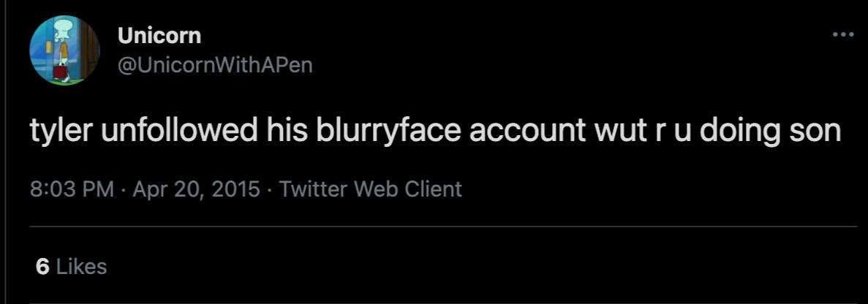Image resolution: width=868 pixels, height=304 pixels.
Task: Open the tweet's three-dot More menu
Action: tap(842, 35)
